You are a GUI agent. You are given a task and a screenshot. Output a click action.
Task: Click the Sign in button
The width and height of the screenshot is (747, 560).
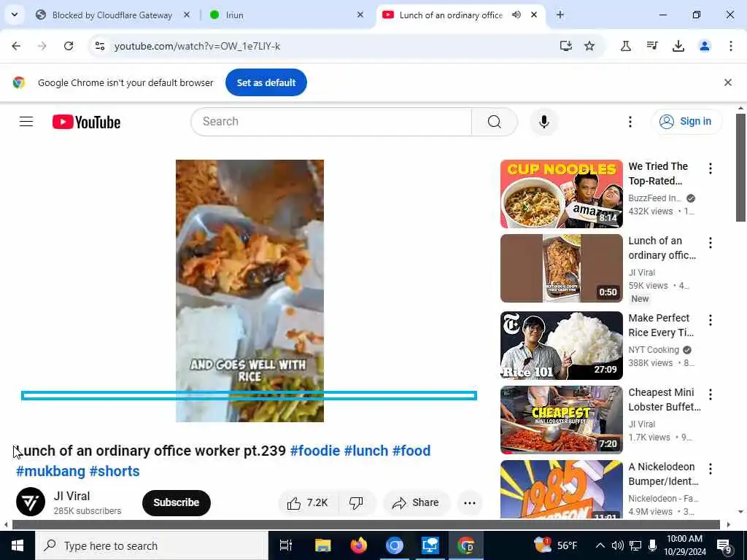[x=686, y=122]
